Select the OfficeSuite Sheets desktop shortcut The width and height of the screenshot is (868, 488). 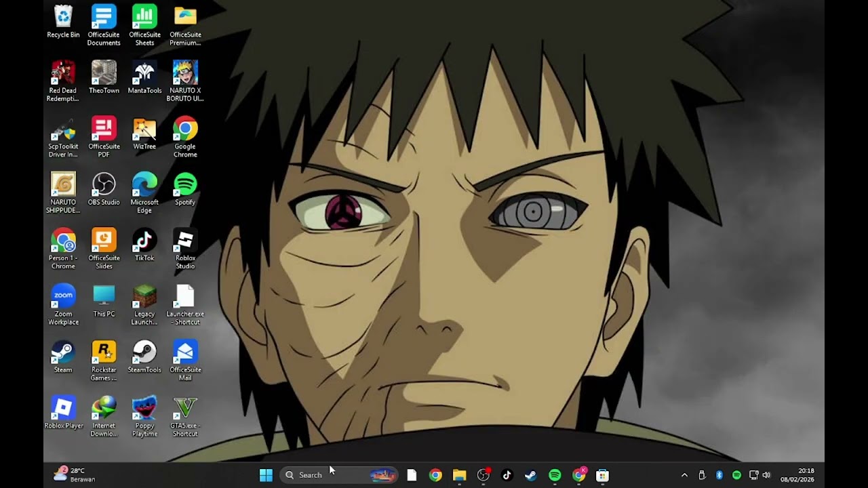pos(144,26)
